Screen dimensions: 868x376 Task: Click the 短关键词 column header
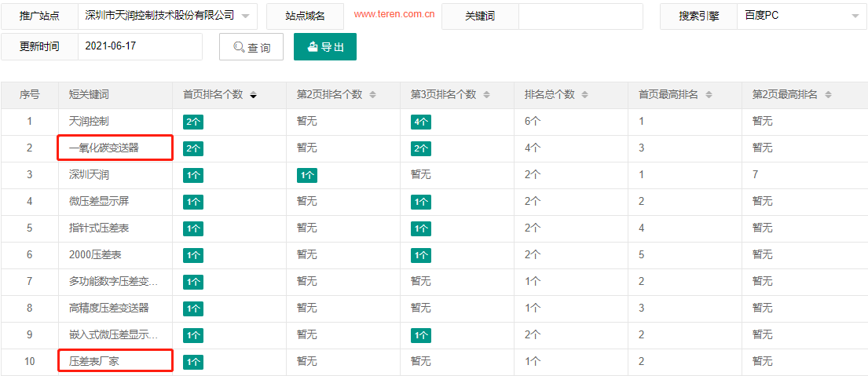[88, 94]
